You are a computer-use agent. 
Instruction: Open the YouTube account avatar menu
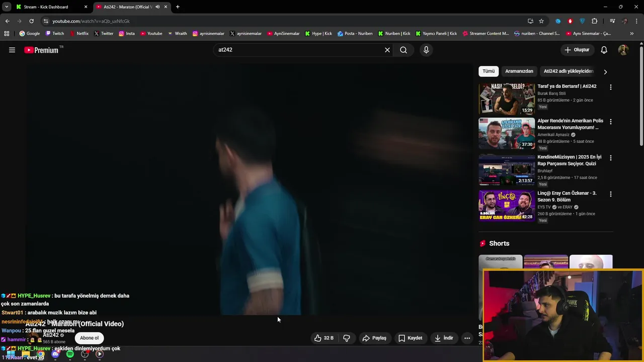click(623, 50)
